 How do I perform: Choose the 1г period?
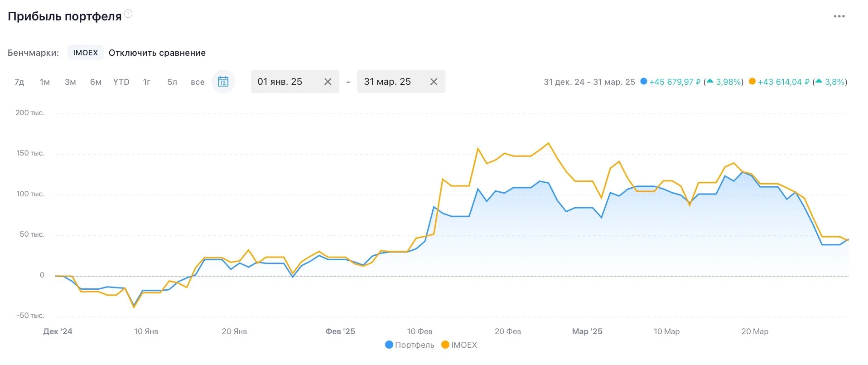tap(147, 82)
